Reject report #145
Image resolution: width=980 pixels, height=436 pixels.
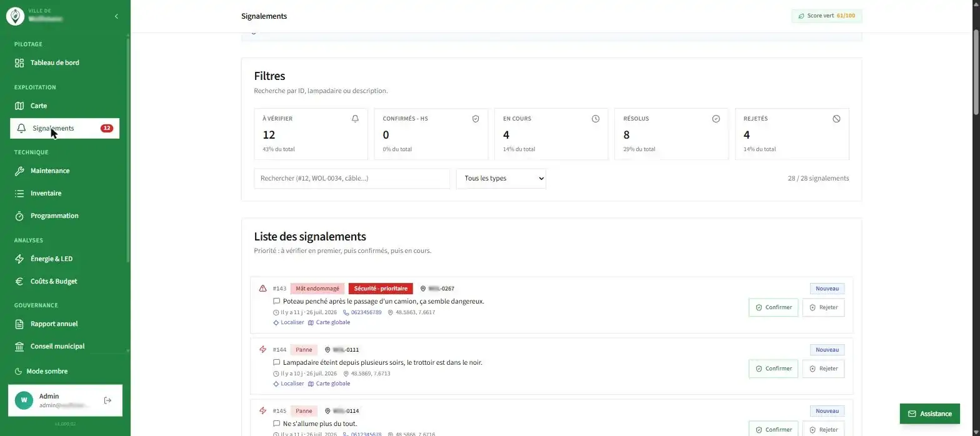823,429
